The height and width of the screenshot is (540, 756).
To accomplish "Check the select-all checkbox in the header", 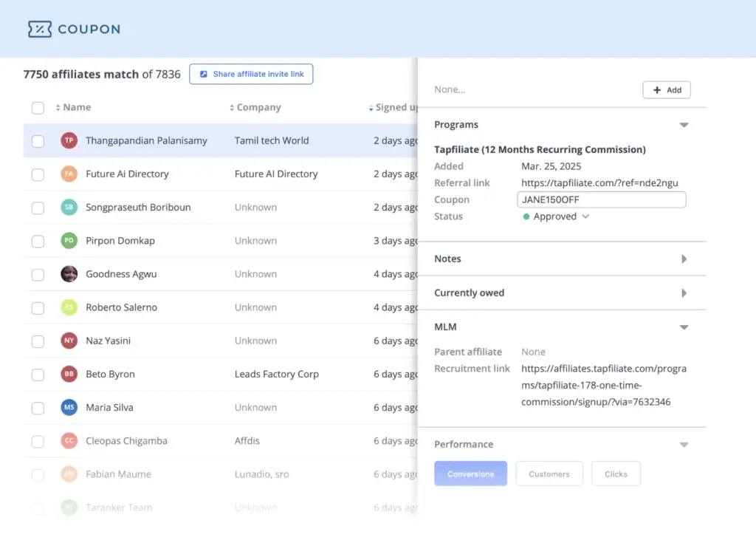I will 38,107.
